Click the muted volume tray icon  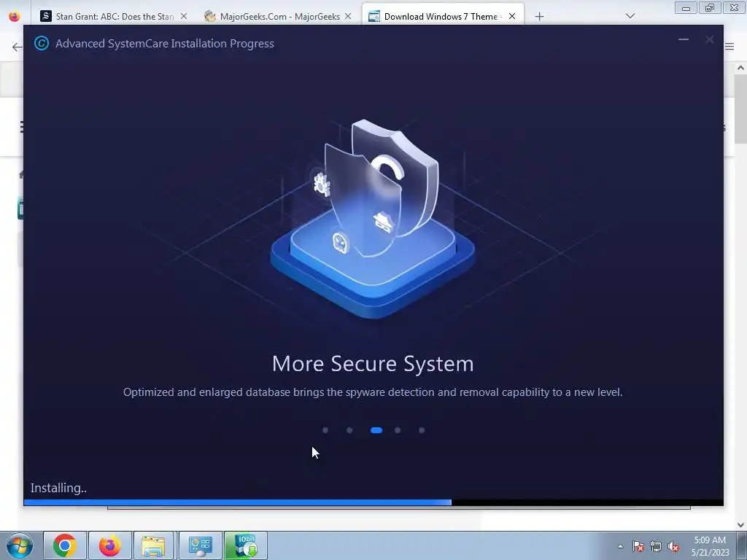coord(673,547)
